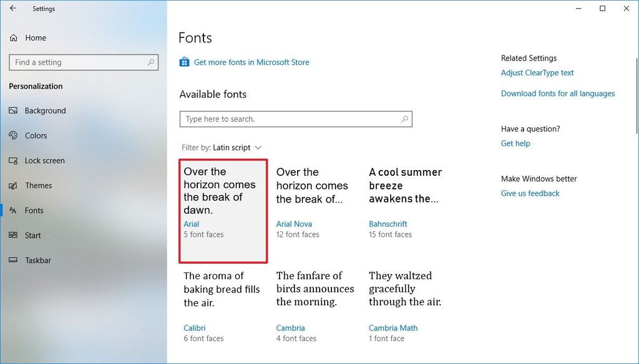
Task: Click Give us feedback
Action: click(530, 193)
